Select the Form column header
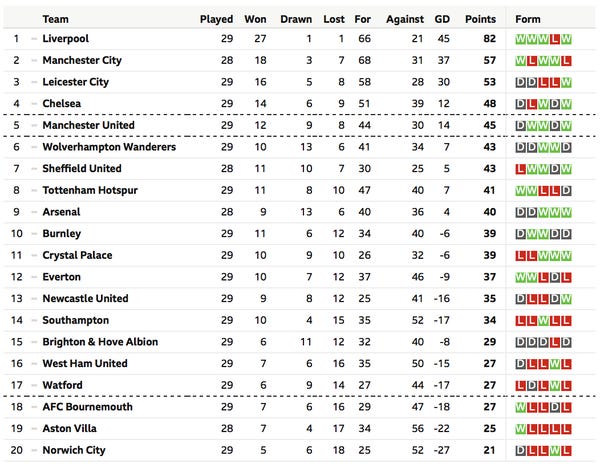 pos(528,19)
